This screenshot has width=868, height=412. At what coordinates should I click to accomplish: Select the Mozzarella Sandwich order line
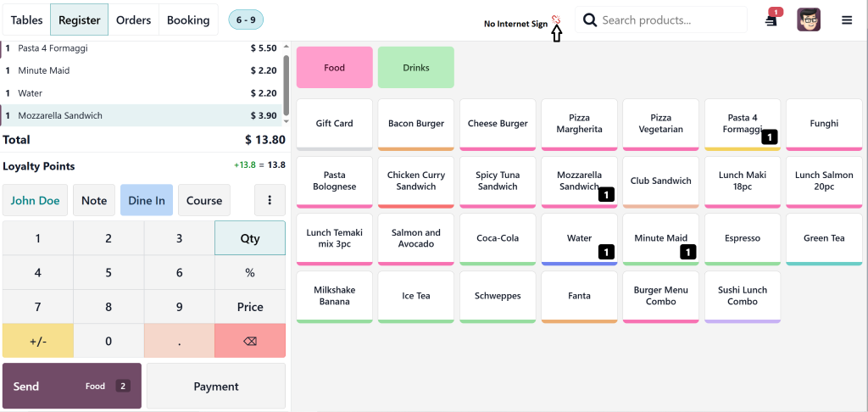click(142, 116)
